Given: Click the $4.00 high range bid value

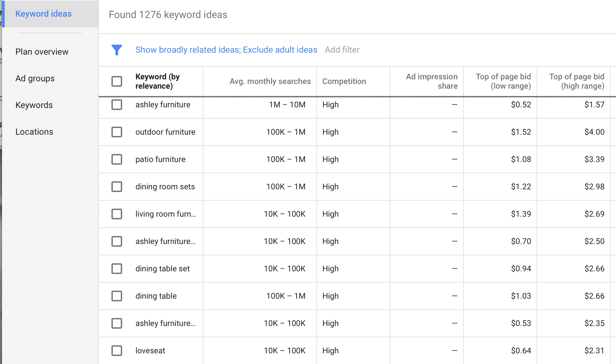Looking at the screenshot, I should (594, 132).
